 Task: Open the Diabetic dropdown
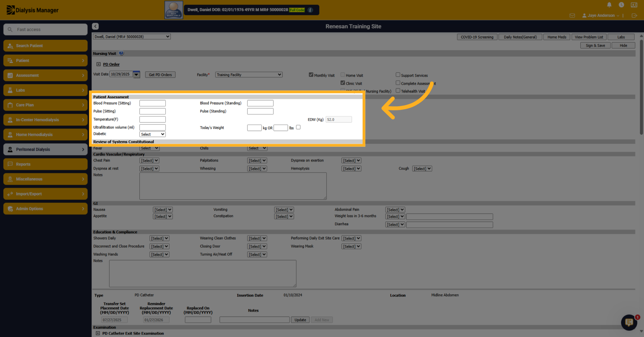pos(152,134)
